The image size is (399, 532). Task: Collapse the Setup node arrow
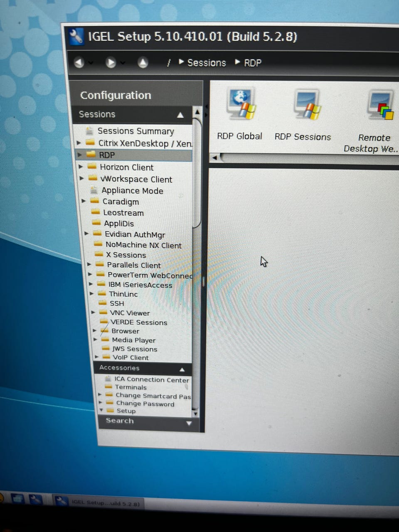(101, 410)
